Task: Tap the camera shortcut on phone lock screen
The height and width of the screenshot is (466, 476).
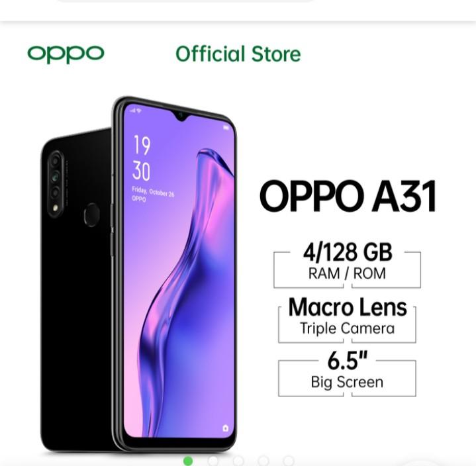Action: [225, 428]
